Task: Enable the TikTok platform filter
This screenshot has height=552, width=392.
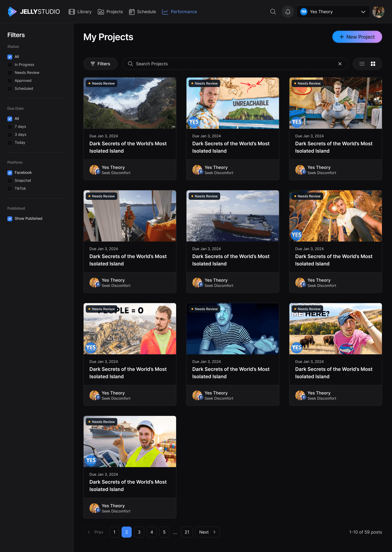Action: click(10, 188)
